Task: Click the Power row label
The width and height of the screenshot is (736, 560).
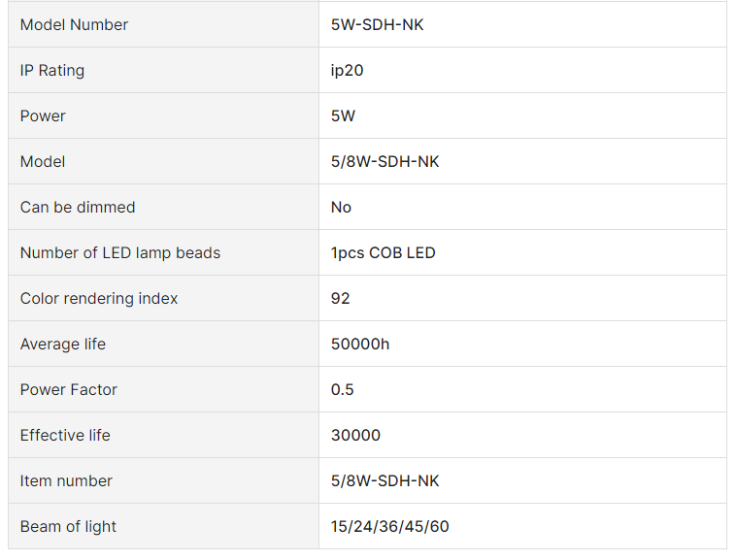Action: tap(43, 116)
